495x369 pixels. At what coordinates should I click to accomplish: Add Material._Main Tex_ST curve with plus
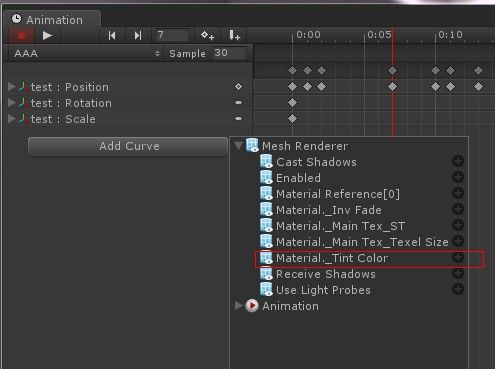point(458,225)
